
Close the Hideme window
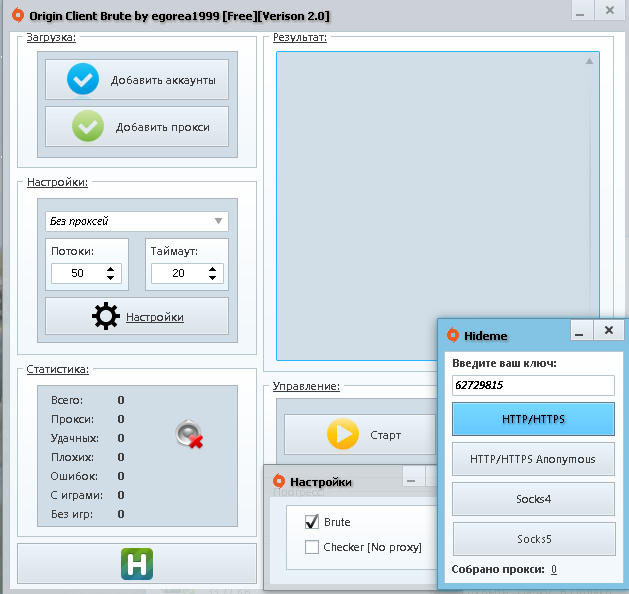[609, 330]
